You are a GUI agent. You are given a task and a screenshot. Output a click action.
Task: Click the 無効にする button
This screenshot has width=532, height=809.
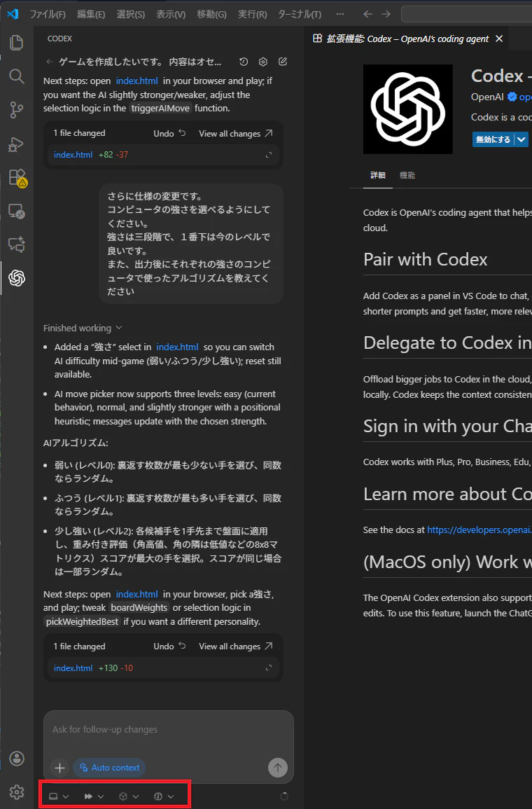pyautogui.click(x=493, y=139)
